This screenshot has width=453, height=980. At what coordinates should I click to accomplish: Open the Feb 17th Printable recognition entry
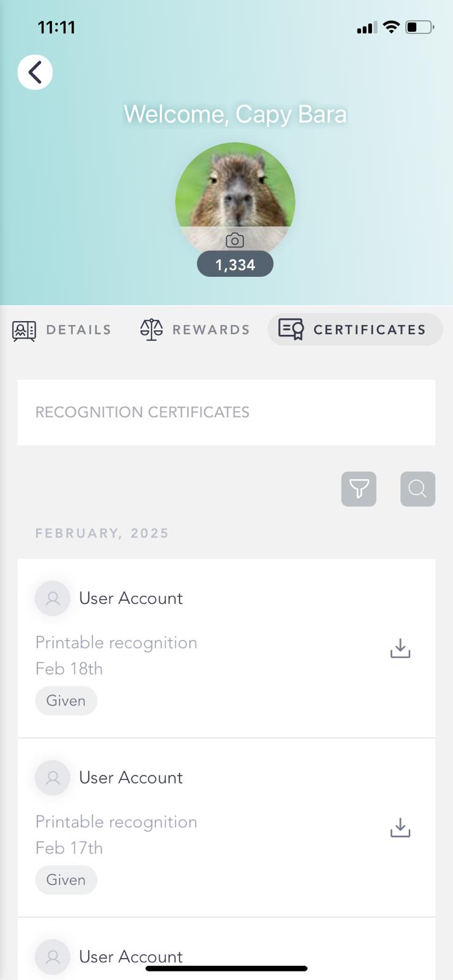pyautogui.click(x=116, y=822)
